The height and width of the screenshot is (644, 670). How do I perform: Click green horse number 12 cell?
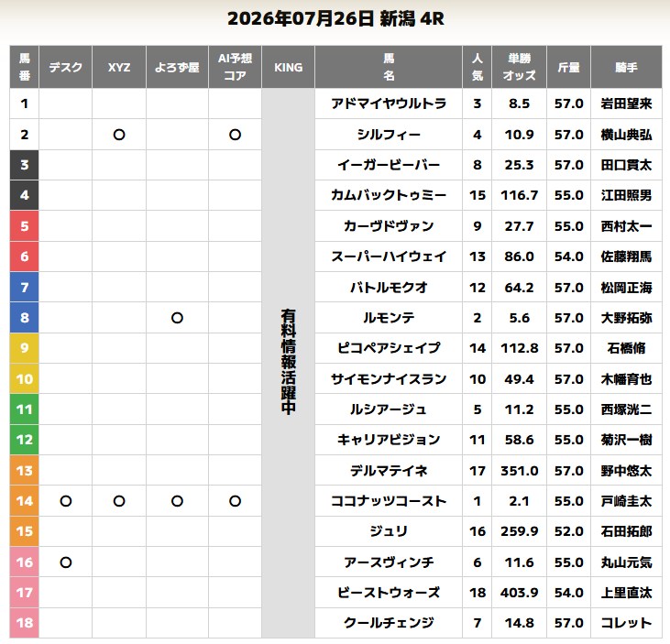click(25, 440)
